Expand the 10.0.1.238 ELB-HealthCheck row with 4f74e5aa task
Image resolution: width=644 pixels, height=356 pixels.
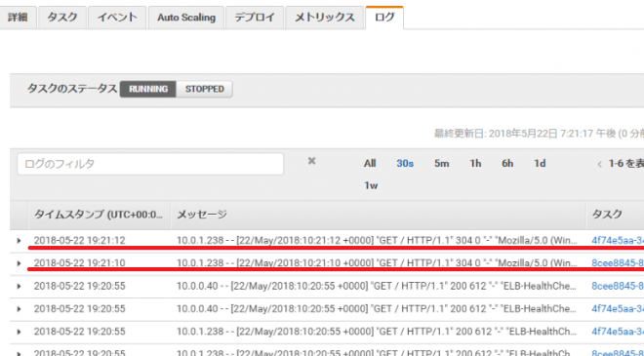coord(19,332)
